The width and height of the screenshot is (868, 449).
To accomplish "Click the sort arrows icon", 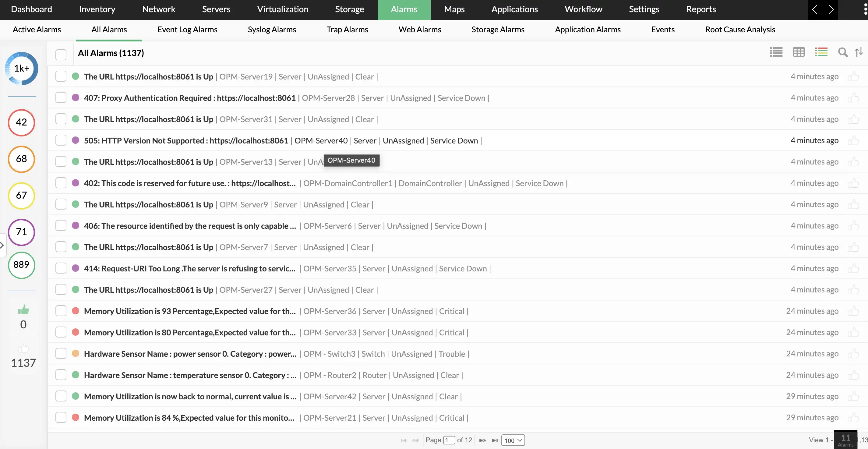I will point(859,52).
